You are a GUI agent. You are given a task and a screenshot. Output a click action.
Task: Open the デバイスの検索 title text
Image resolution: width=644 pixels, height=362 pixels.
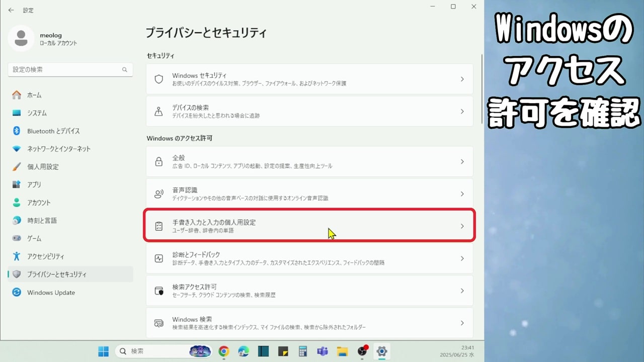[x=190, y=108]
